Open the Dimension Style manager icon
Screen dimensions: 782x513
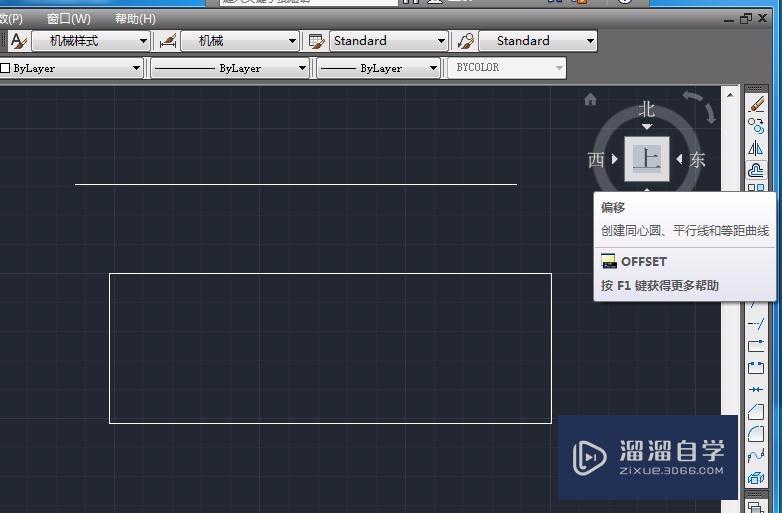168,41
